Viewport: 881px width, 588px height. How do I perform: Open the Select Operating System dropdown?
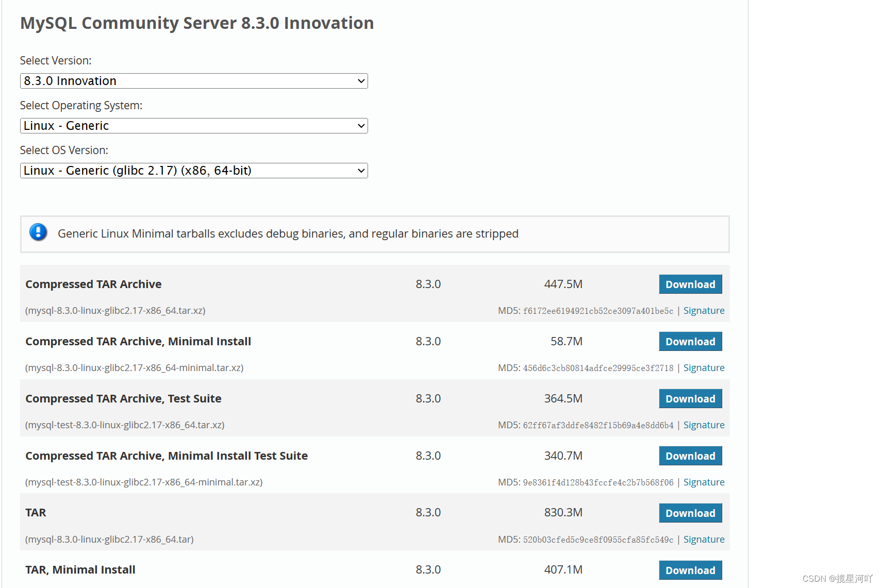click(x=194, y=126)
